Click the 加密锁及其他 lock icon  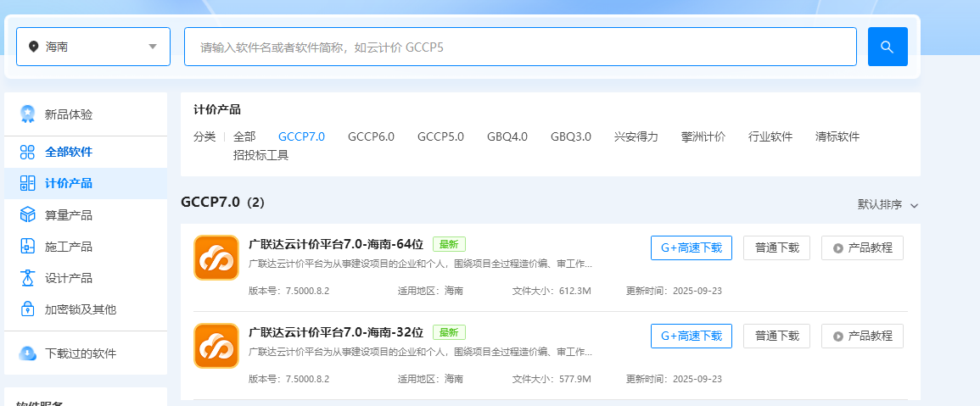click(x=27, y=309)
